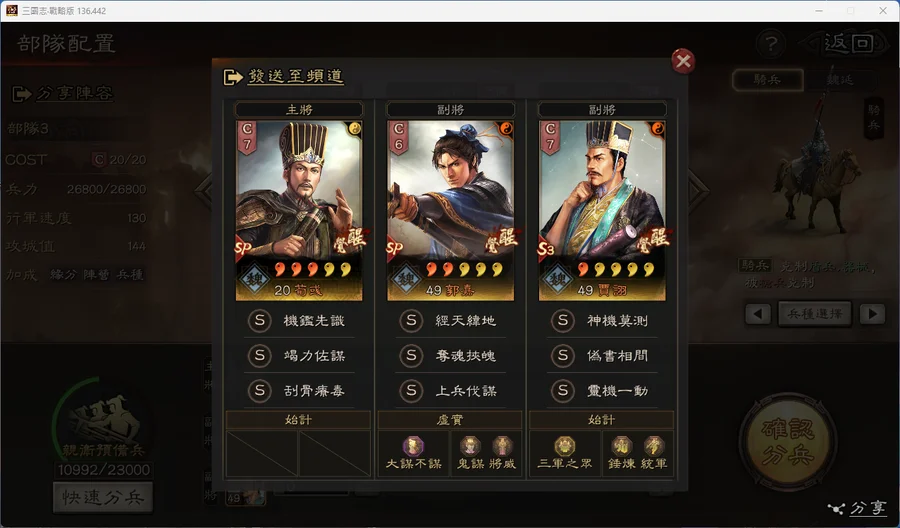Open the 兵種選擇 troop selector

click(x=815, y=314)
